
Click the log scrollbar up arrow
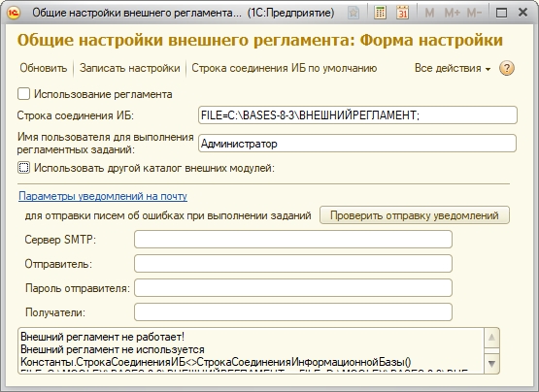click(x=491, y=338)
